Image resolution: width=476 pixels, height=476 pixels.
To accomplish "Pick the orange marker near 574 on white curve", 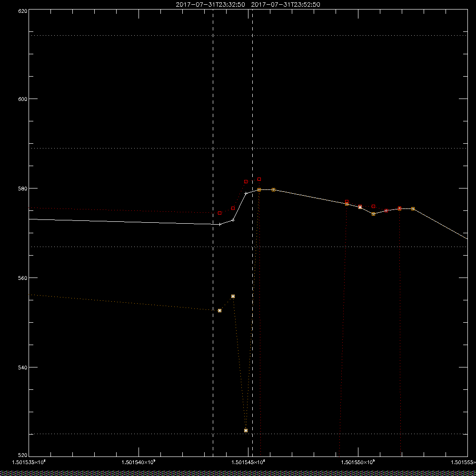I will (373, 214).
